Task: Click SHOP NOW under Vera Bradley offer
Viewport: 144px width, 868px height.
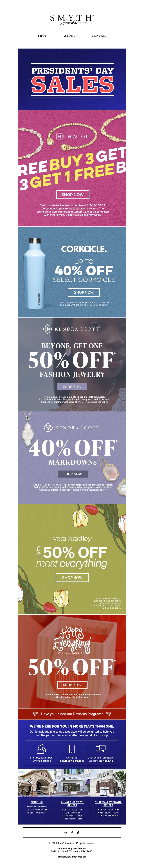Action: coord(72,578)
